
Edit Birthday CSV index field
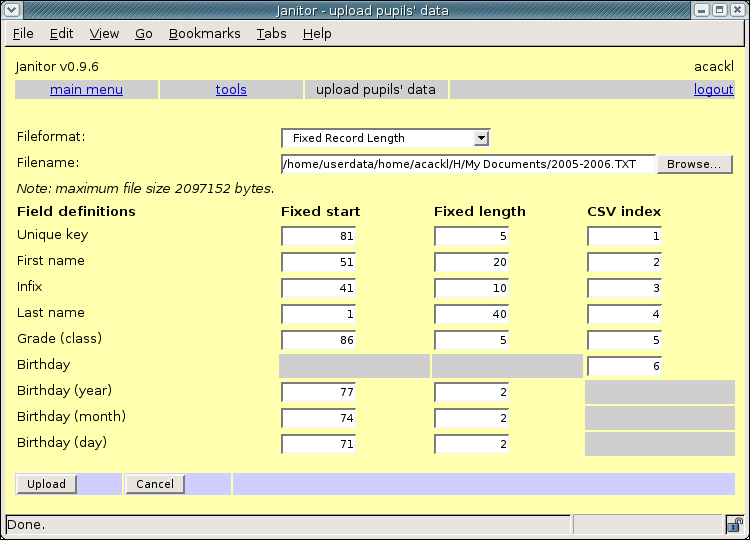(625, 366)
